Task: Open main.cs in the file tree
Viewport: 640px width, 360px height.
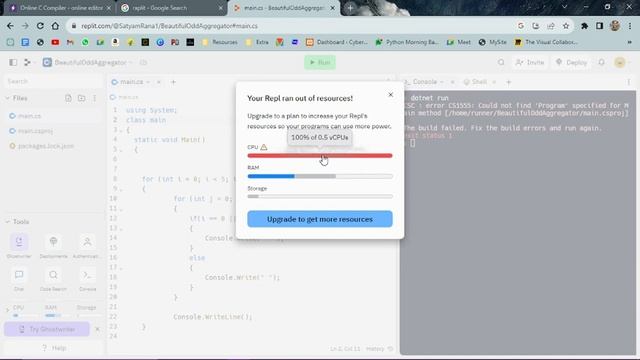Action: tap(53, 116)
